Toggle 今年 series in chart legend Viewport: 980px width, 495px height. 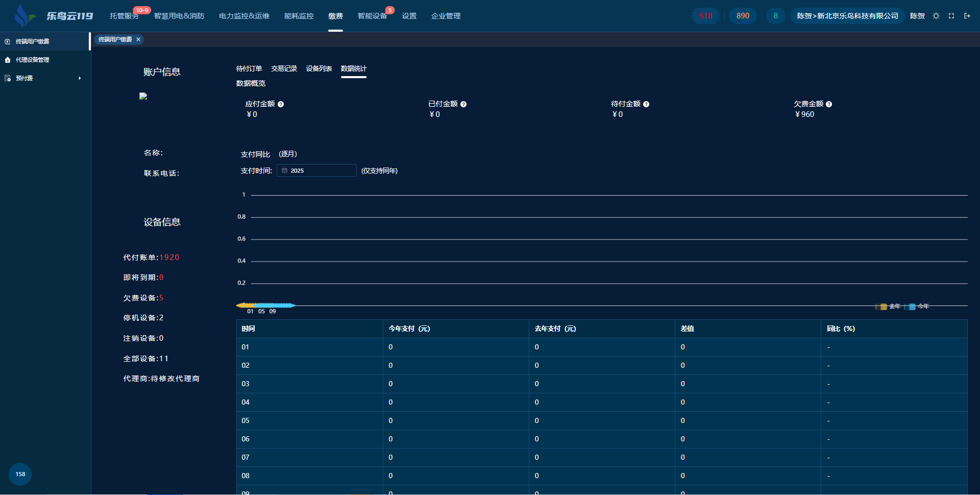pyautogui.click(x=918, y=307)
